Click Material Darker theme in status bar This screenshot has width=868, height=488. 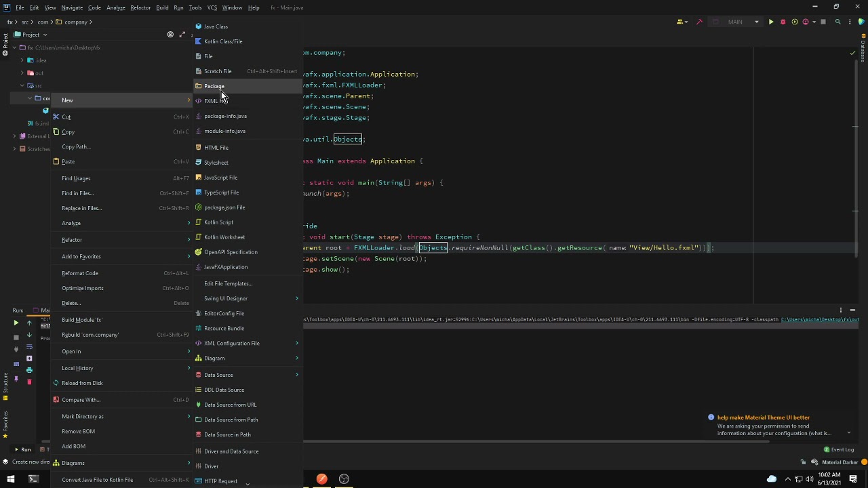[840, 462]
